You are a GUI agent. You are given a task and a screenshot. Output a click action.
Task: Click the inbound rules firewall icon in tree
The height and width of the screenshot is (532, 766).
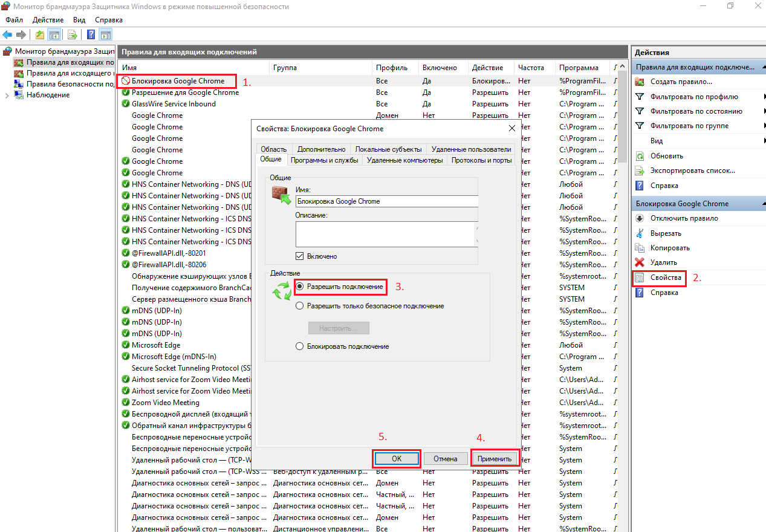point(19,62)
